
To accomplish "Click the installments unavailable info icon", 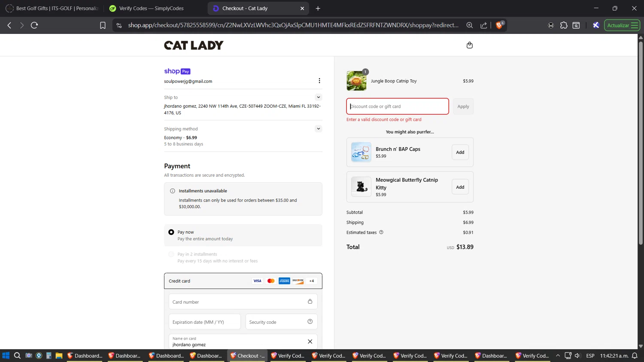I will pyautogui.click(x=173, y=191).
